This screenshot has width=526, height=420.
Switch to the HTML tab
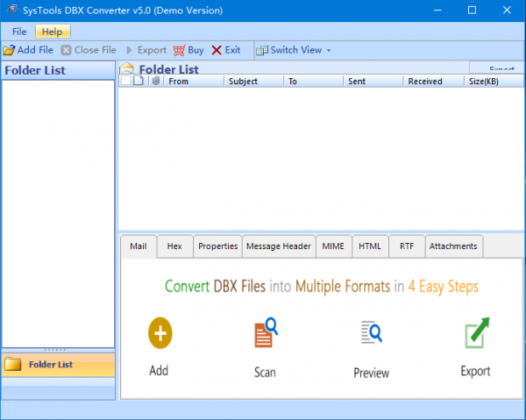[370, 246]
